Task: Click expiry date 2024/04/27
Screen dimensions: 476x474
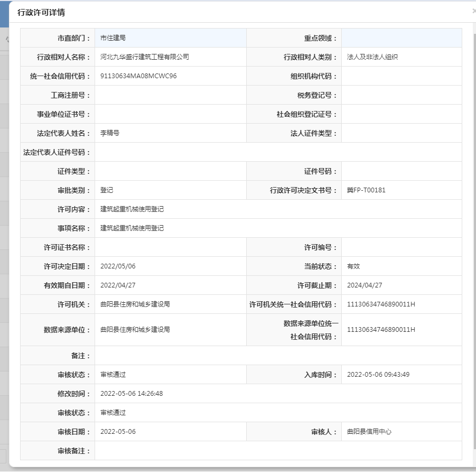Action: click(365, 285)
